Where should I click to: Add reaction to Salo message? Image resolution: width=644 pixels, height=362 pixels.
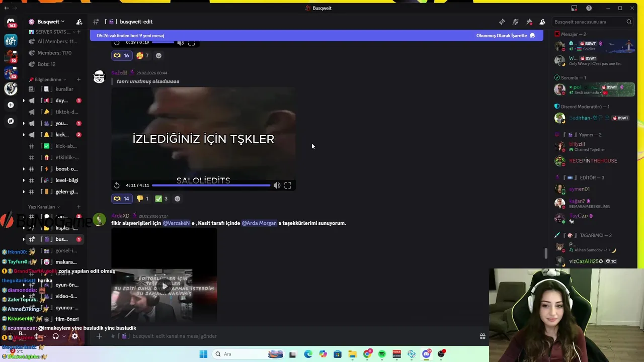[177, 199]
